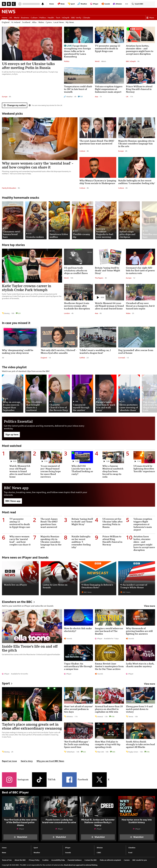The width and height of the screenshot is (157, 868).
Task: Play The 24 rabbits chaos video
Action: pos(36,393)
